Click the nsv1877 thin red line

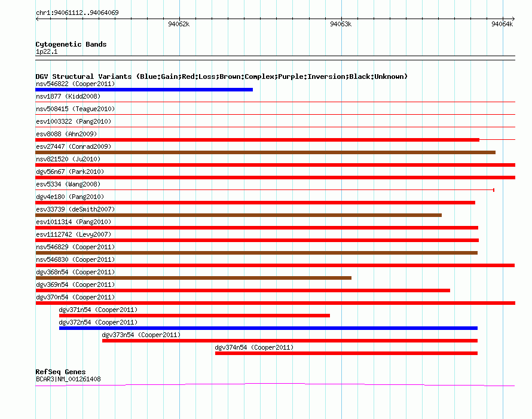tap(275, 102)
